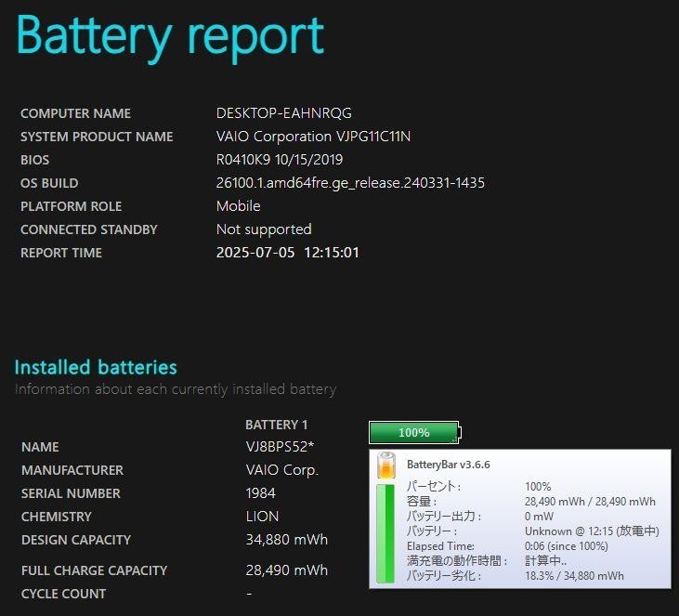This screenshot has width=679, height=616.
Task: Click the vertical green charge bar in popup
Action: [385, 533]
